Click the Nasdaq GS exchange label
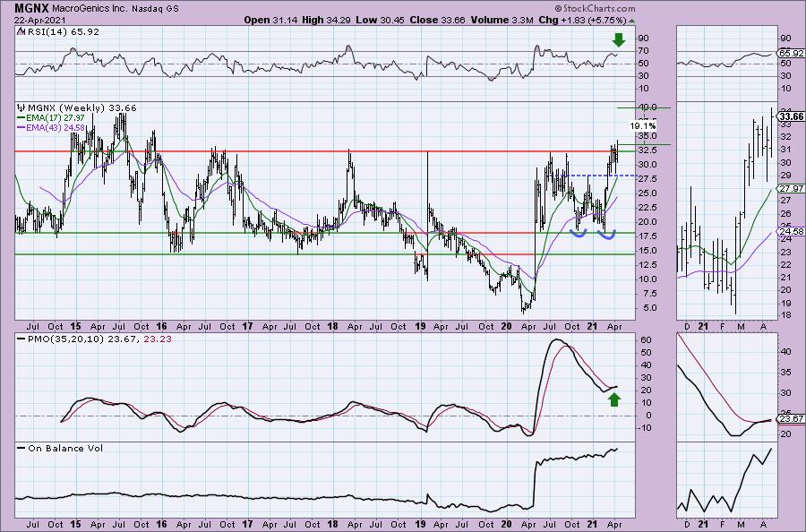 pos(155,9)
